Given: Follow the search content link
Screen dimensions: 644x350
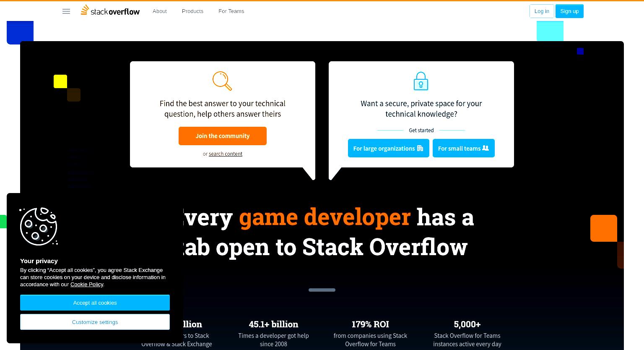Looking at the screenshot, I should pyautogui.click(x=226, y=154).
